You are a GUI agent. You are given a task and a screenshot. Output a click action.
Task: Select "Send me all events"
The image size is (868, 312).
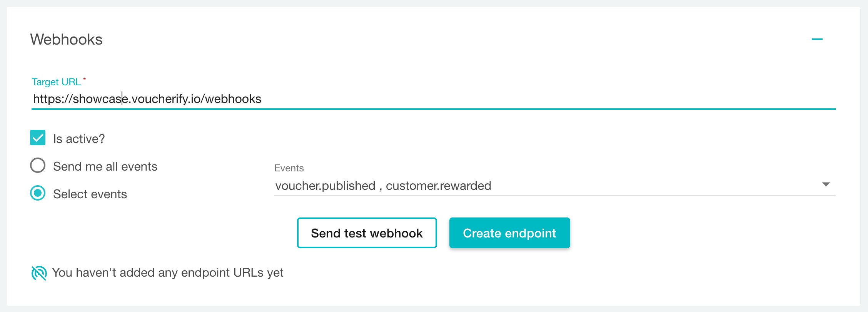click(x=37, y=166)
